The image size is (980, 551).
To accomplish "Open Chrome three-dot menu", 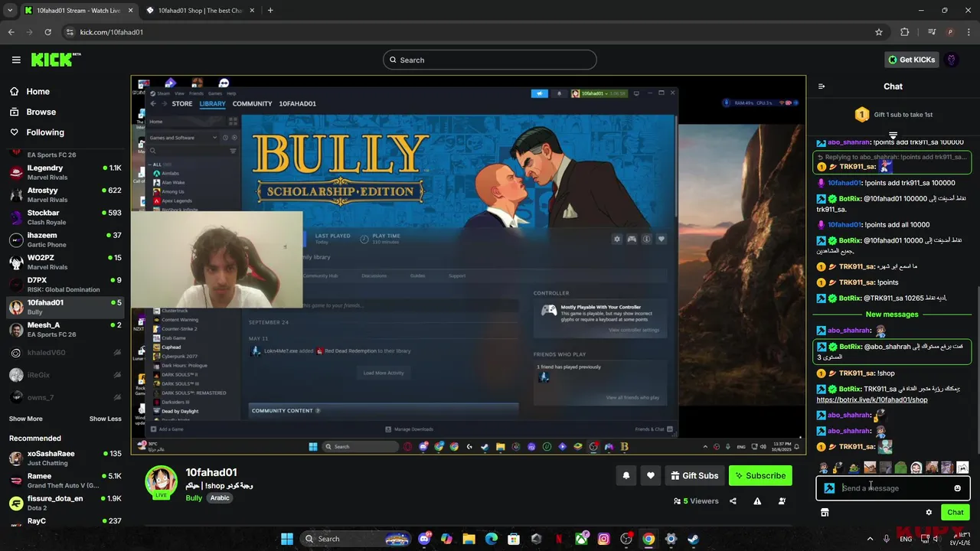I will [x=969, y=32].
